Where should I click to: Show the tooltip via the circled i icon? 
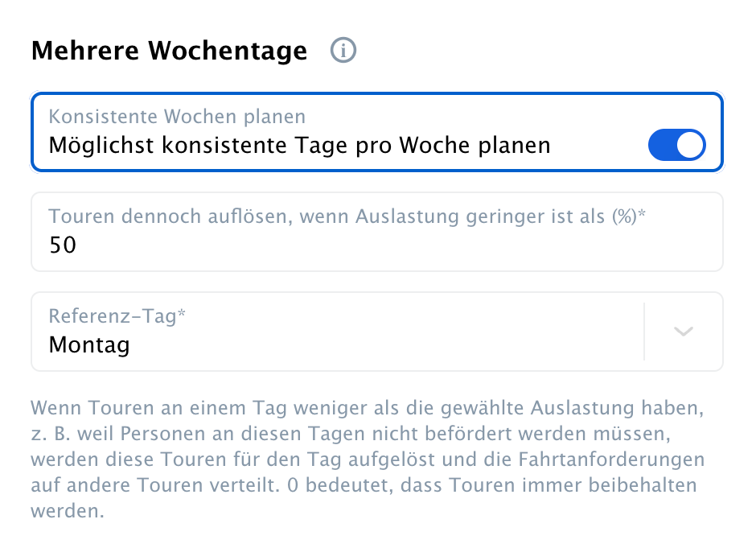[343, 50]
